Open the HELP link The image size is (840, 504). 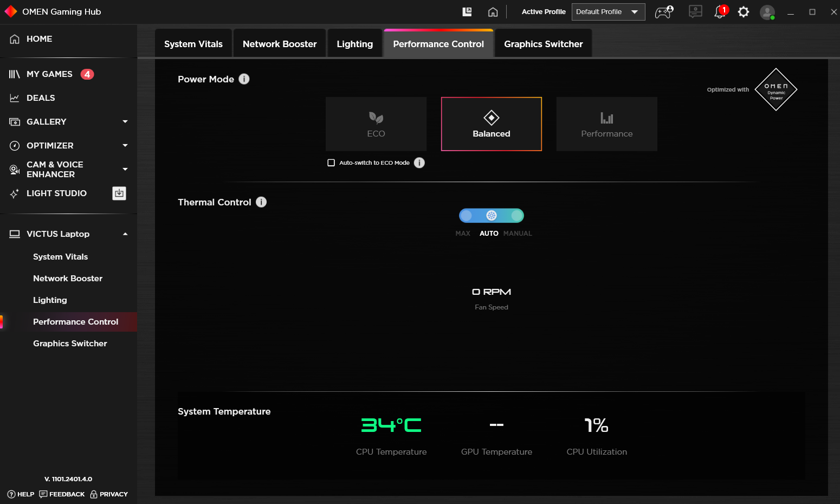click(21, 494)
